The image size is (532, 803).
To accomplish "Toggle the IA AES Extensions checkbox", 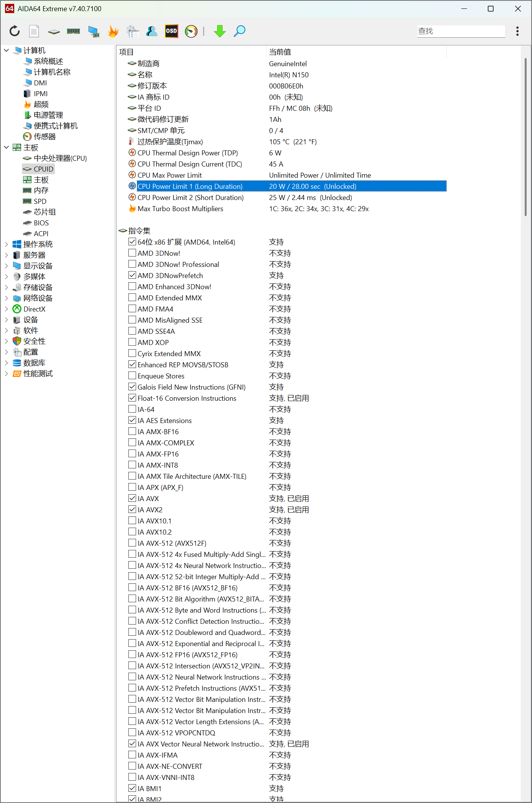I will click(x=132, y=420).
